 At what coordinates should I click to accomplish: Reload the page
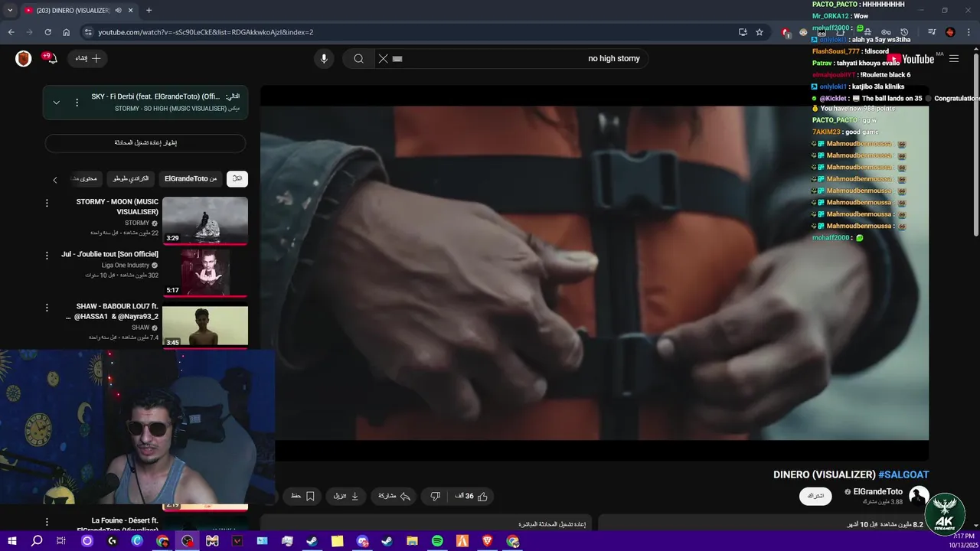47,32
